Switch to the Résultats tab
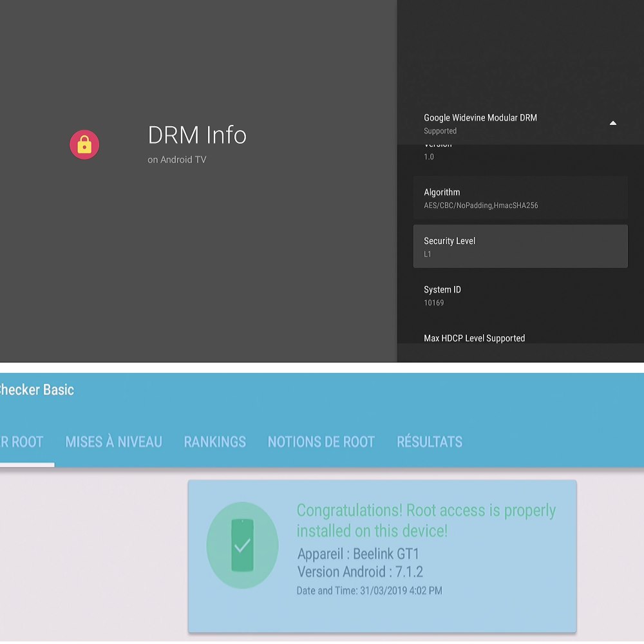 429,442
